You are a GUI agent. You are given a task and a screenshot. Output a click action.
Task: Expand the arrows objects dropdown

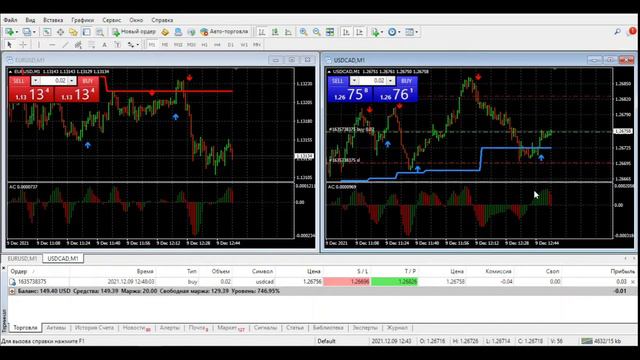click(138, 44)
